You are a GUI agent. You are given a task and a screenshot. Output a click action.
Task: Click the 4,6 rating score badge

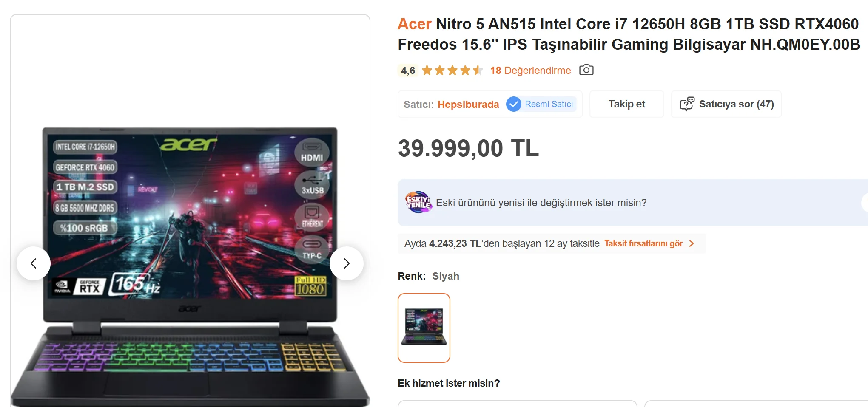(408, 71)
